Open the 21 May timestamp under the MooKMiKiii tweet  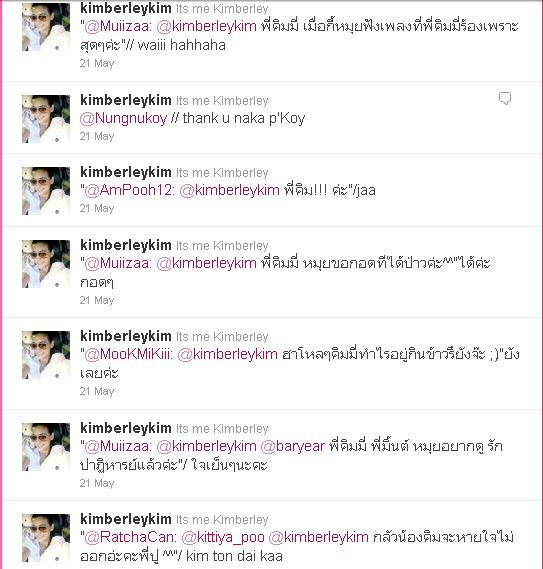pos(97,391)
